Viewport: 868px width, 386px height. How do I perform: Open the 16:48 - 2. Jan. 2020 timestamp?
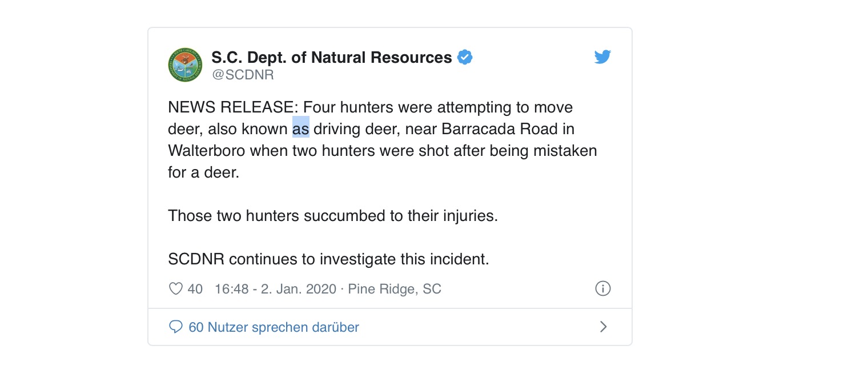click(x=275, y=289)
